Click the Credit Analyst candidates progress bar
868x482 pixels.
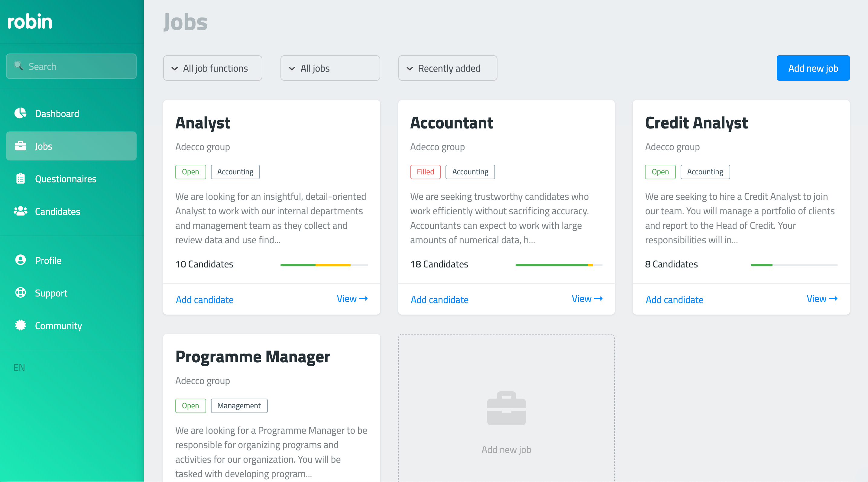click(x=794, y=265)
